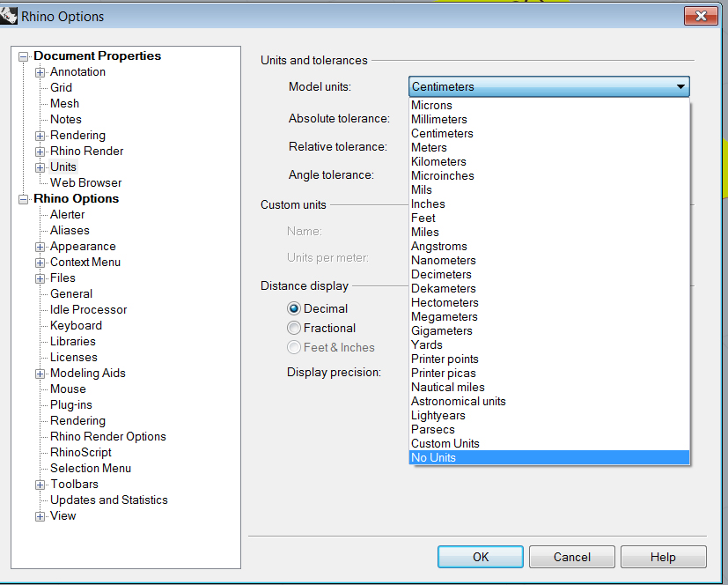Image resolution: width=728 pixels, height=585 pixels.
Task: Open Help for Rhino Options
Action: click(664, 557)
